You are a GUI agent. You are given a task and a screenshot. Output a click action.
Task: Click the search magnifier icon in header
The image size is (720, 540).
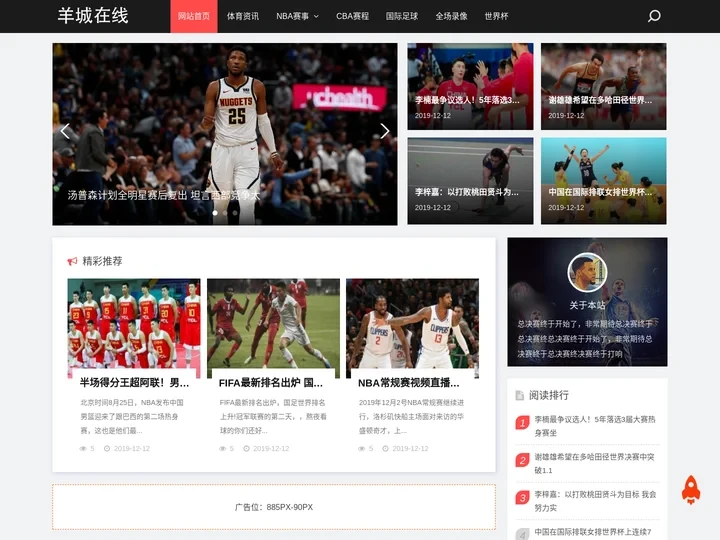(654, 16)
